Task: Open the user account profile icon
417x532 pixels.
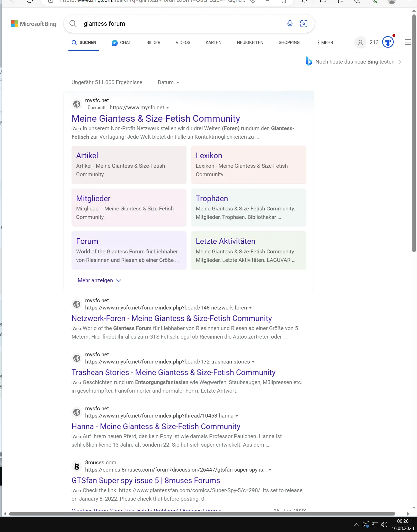Action: tap(360, 42)
